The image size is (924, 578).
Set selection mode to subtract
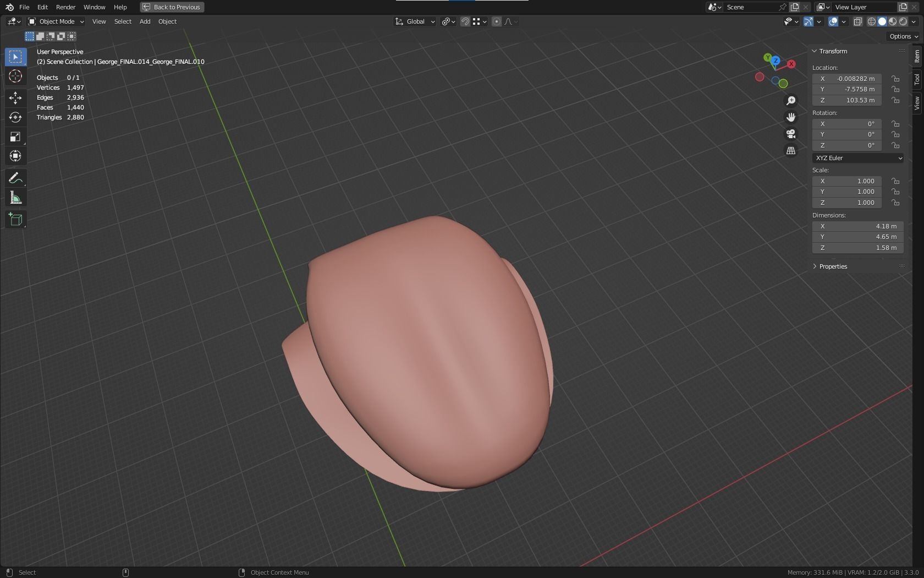click(x=51, y=36)
